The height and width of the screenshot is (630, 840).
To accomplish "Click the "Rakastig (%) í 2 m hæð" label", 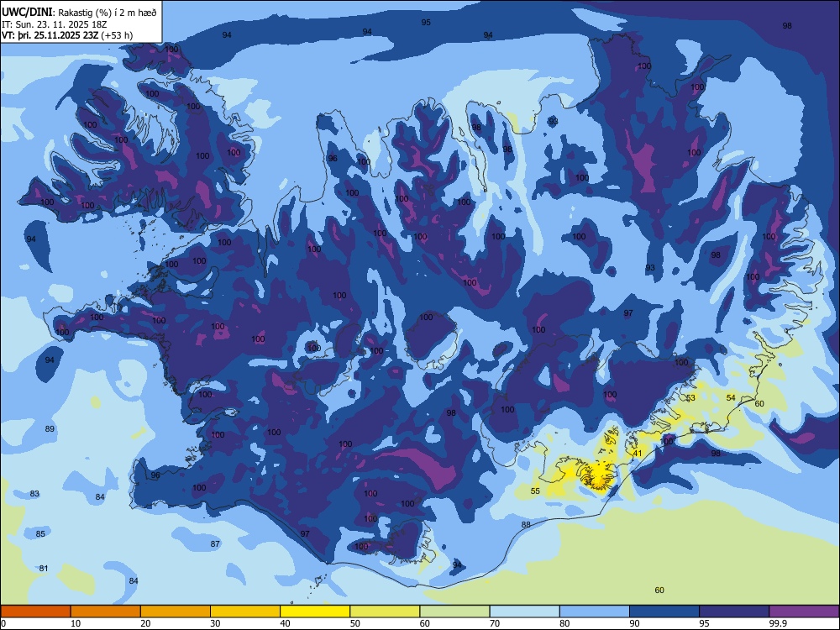I will (108, 13).
